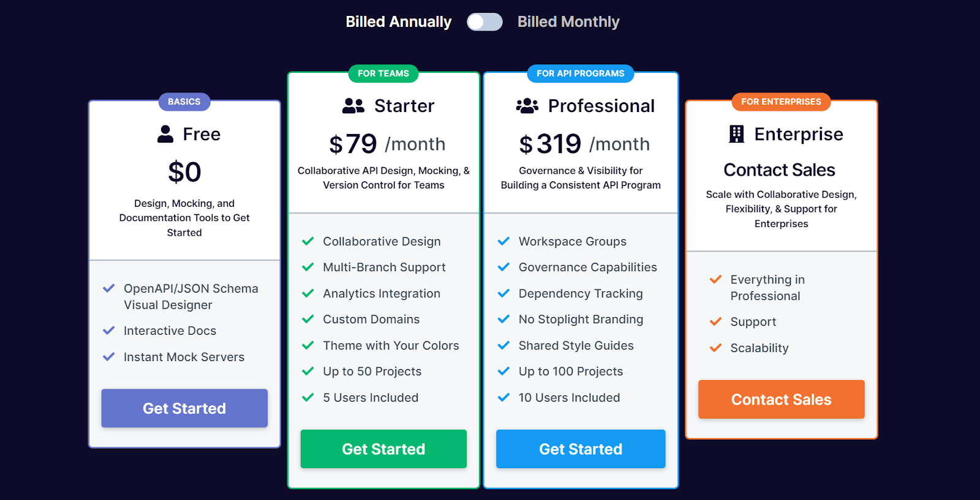Viewport: 980px width, 500px height.
Task: Click the BASICS badge on the Free plan
Action: click(x=184, y=102)
